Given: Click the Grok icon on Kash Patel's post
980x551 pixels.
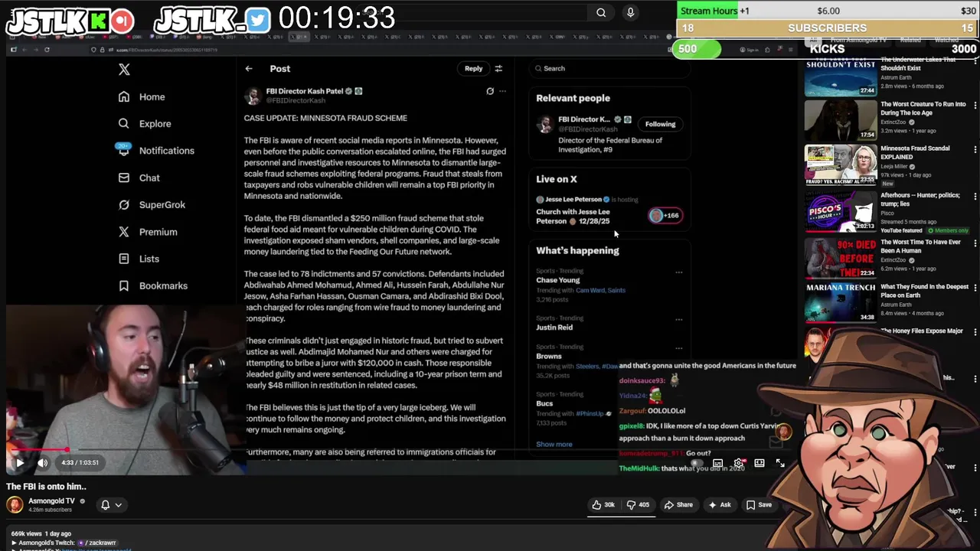Looking at the screenshot, I should (x=490, y=91).
